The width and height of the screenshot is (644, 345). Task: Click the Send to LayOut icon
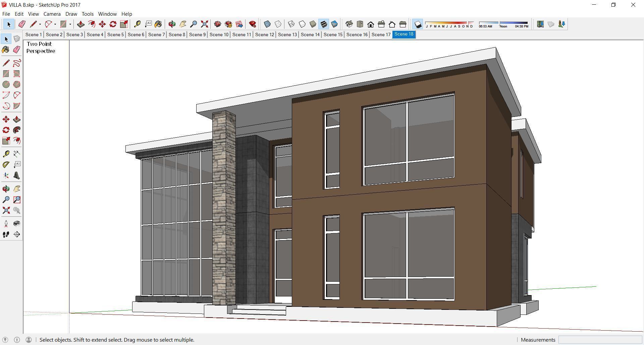[239, 24]
